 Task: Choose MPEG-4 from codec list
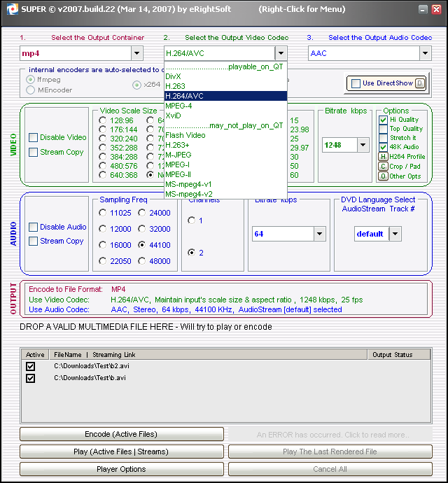[226, 106]
